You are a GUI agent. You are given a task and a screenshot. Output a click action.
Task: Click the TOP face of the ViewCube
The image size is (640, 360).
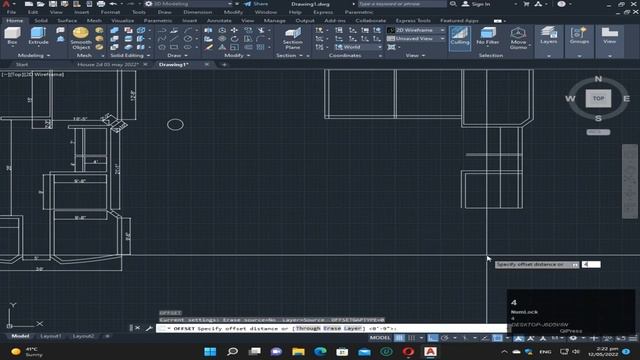(x=598, y=98)
